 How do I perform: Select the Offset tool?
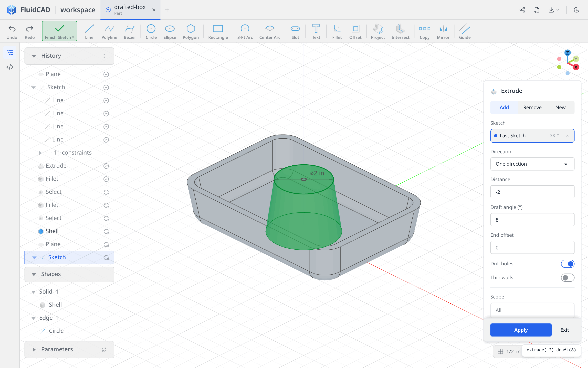(x=355, y=32)
